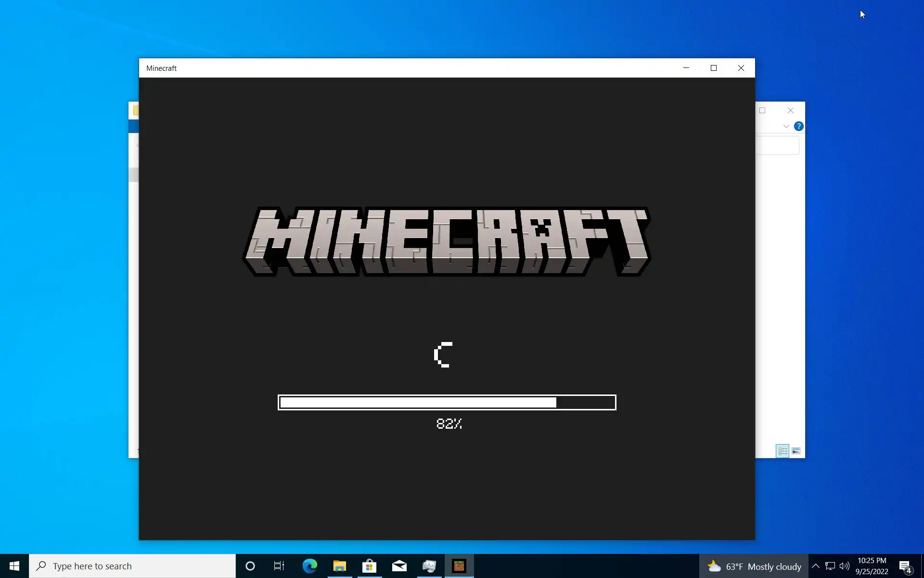This screenshot has height=578, width=924.
Task: Switch to details view in File Explorer
Action: (783, 451)
